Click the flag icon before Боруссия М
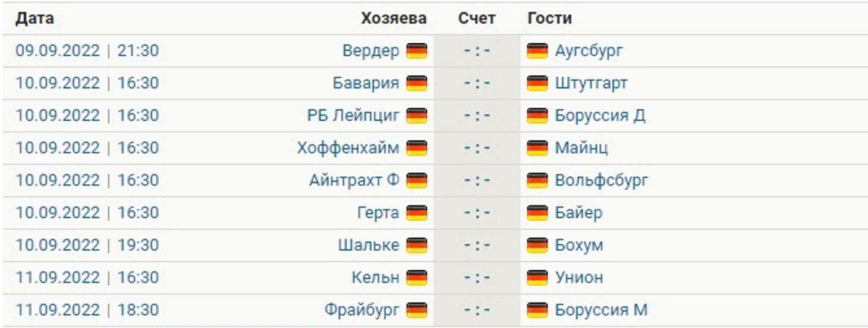Screen dimensions: 868x328 click(537, 310)
